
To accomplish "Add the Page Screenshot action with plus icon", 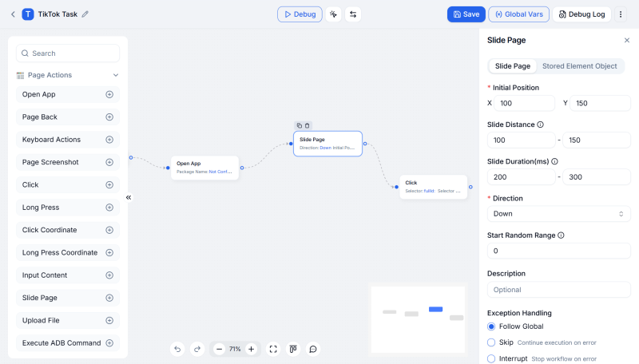I will coord(109,162).
